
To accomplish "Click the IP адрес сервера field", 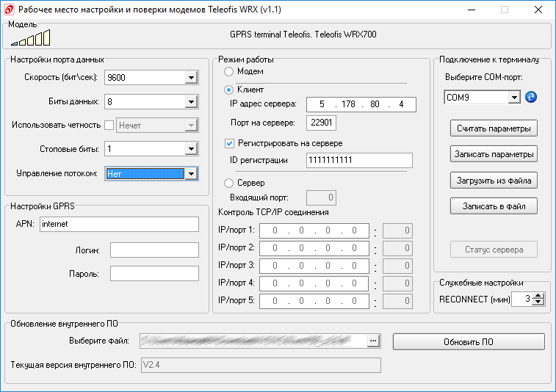I will [361, 104].
